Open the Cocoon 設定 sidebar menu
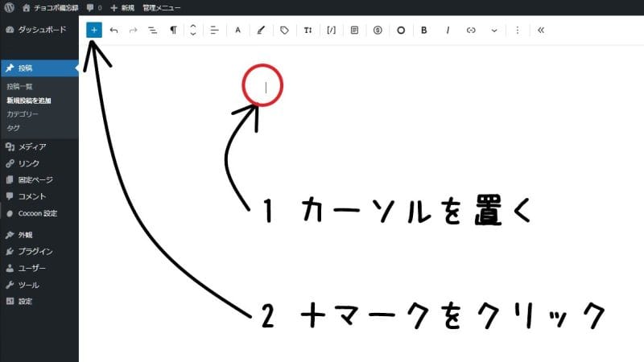 (x=37, y=213)
